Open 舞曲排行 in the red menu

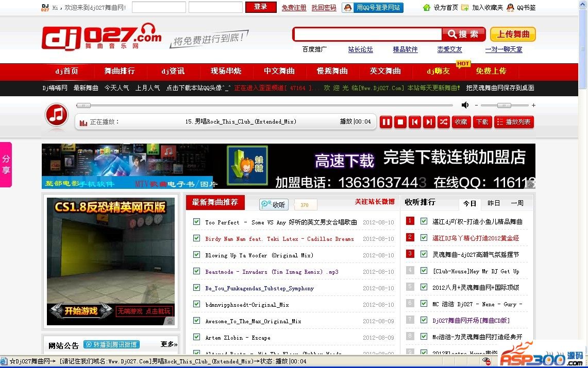point(120,71)
